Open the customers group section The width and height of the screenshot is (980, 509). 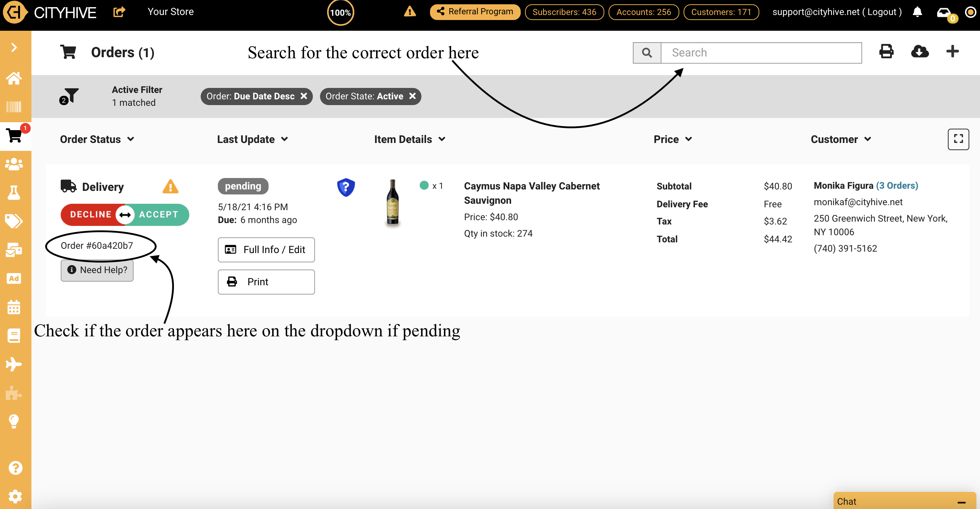click(x=14, y=164)
